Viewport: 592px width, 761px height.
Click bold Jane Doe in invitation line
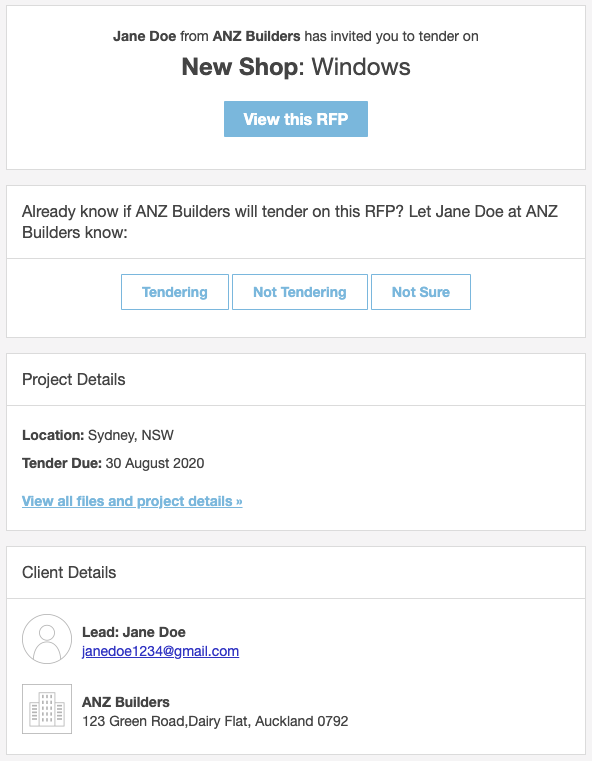tap(145, 36)
